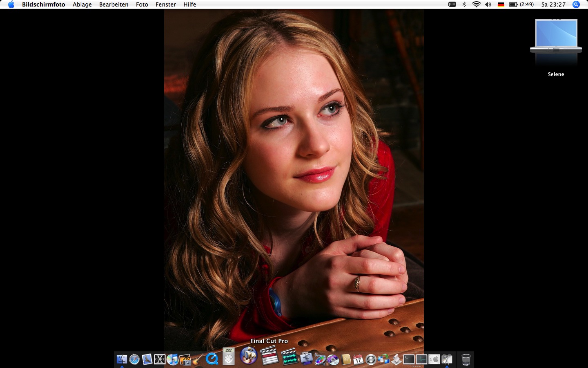Launch Terminal from the Dock
The width and height of the screenshot is (588, 368).
point(409,359)
